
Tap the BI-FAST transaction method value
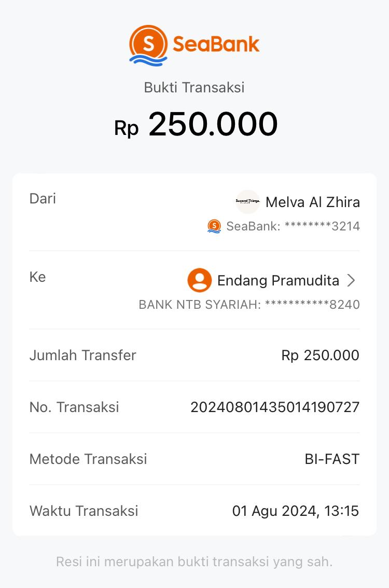332,459
